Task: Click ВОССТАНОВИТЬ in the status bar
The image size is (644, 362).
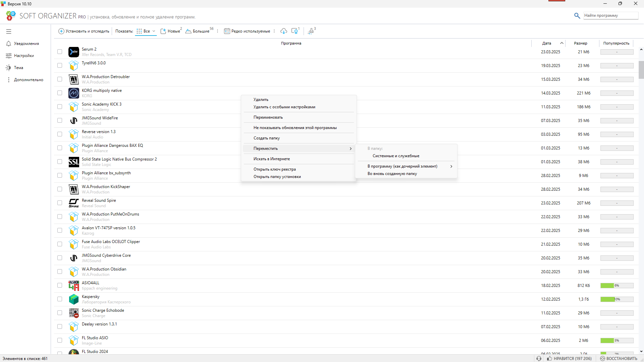Action: [x=619, y=358]
